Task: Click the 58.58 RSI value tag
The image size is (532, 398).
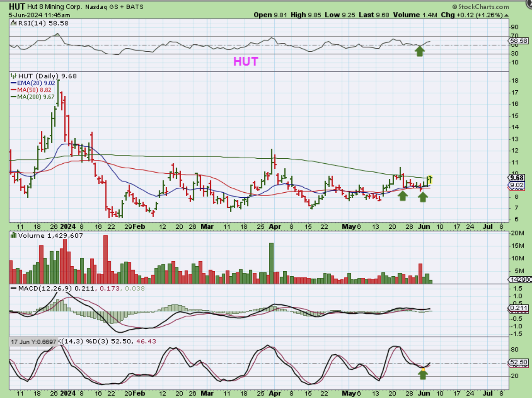Action: coord(518,41)
